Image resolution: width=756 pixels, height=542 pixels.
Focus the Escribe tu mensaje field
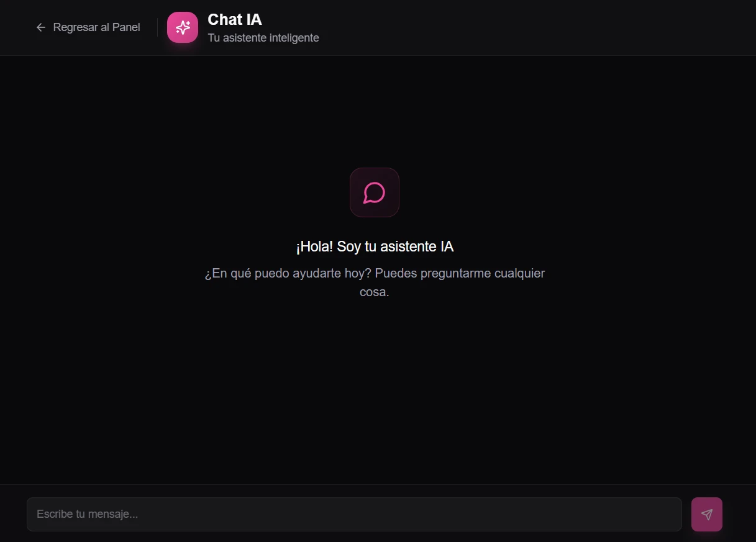coord(354,514)
